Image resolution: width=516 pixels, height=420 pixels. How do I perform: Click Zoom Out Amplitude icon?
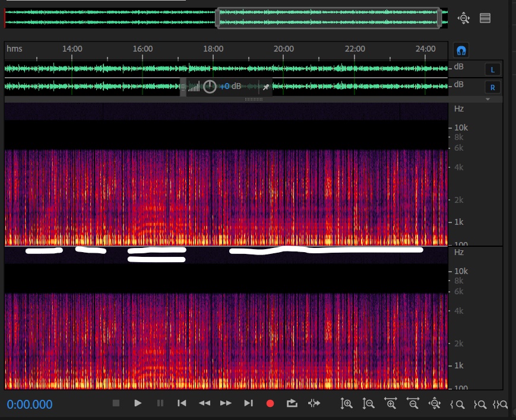368,403
